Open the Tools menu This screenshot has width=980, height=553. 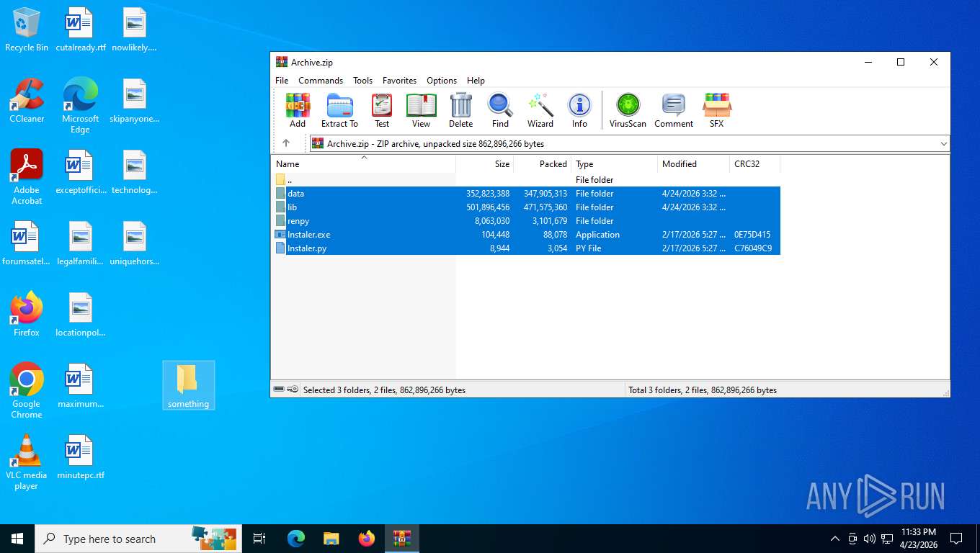point(362,81)
